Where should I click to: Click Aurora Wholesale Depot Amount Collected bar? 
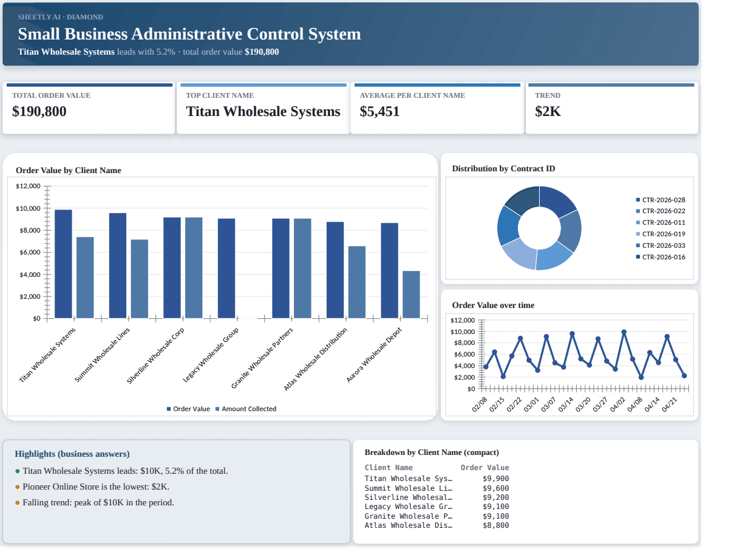(411, 295)
